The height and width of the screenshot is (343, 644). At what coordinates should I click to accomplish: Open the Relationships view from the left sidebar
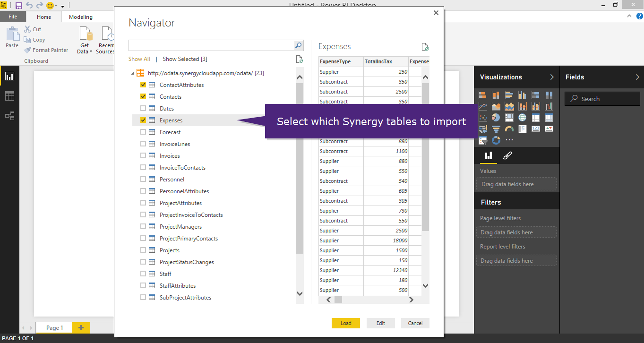(x=9, y=116)
